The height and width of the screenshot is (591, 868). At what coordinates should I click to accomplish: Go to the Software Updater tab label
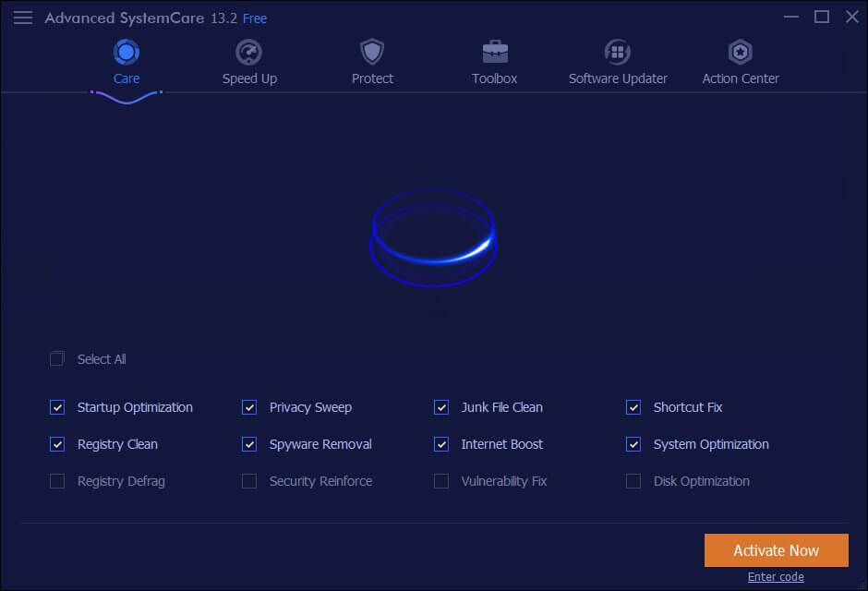click(618, 78)
